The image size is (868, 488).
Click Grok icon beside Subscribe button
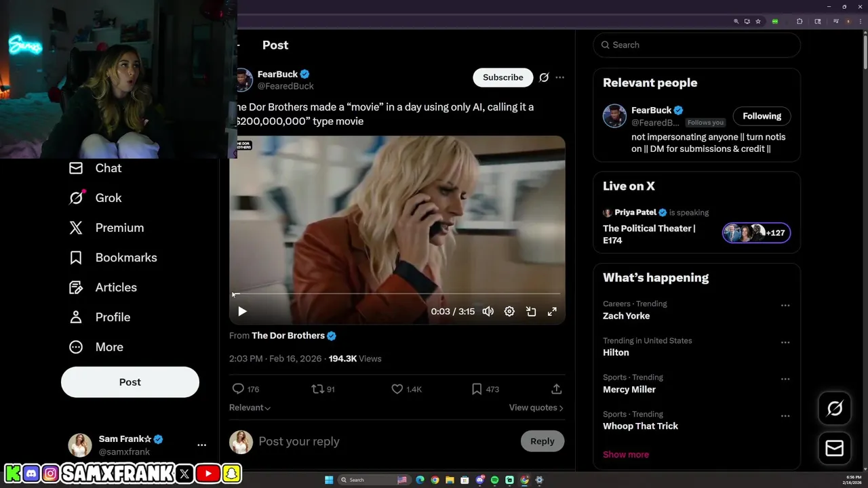(544, 77)
